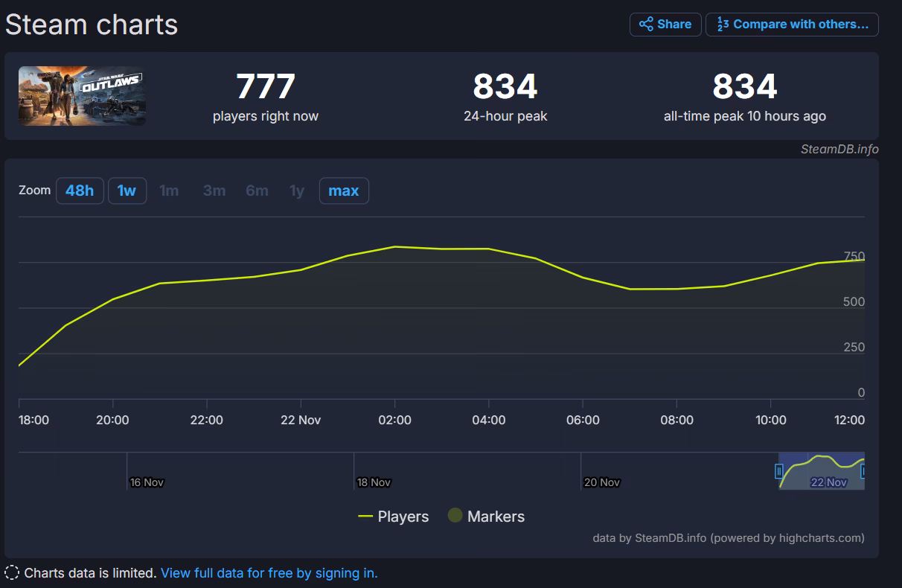Select the 6m zoom range
Screen dimensions: 902x588
coord(257,191)
